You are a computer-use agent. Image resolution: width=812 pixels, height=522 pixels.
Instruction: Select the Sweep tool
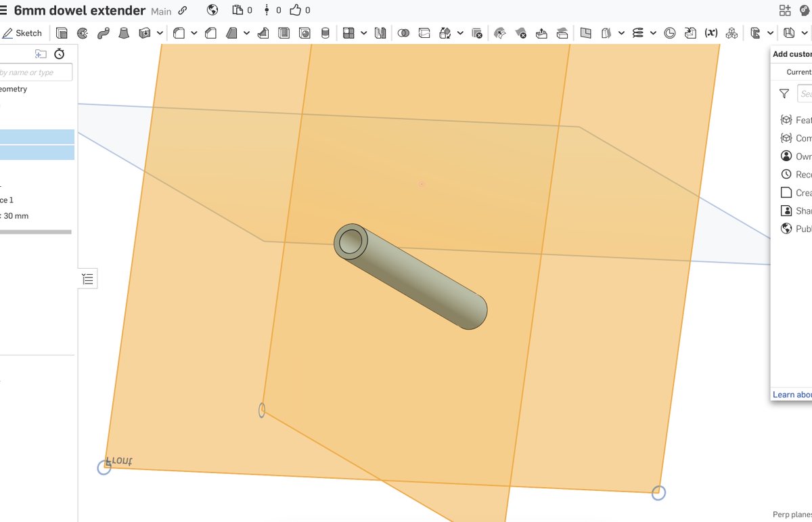click(x=103, y=32)
